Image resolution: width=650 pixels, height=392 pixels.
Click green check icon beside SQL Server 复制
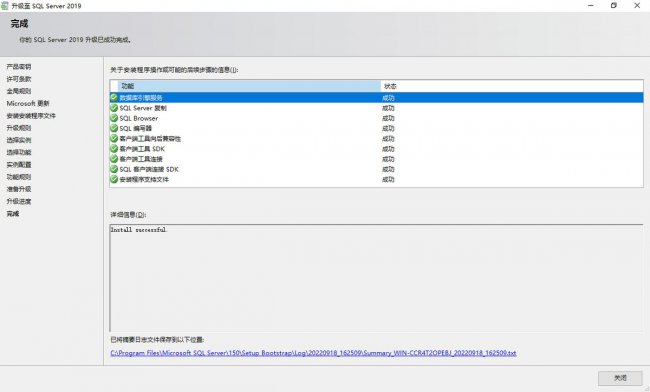click(114, 108)
